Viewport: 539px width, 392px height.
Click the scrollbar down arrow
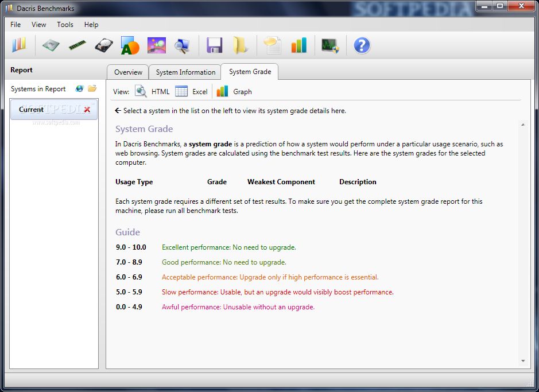523,361
